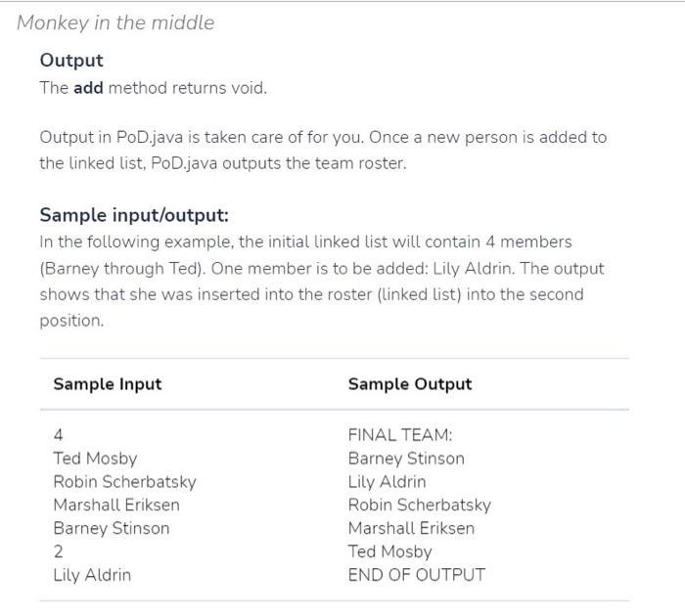Click Ted Mosby in the sample output
The width and height of the screenshot is (685, 616).
coord(390,551)
